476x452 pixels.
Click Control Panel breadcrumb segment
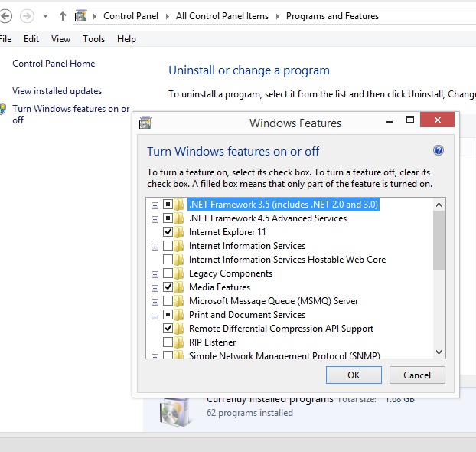click(131, 16)
